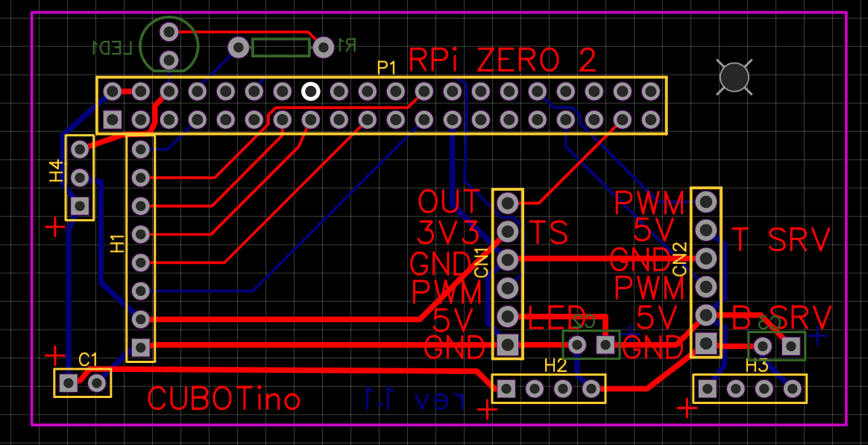Select the "CUBOTino" board name text
This screenshot has height=445, width=868.
pos(224,399)
